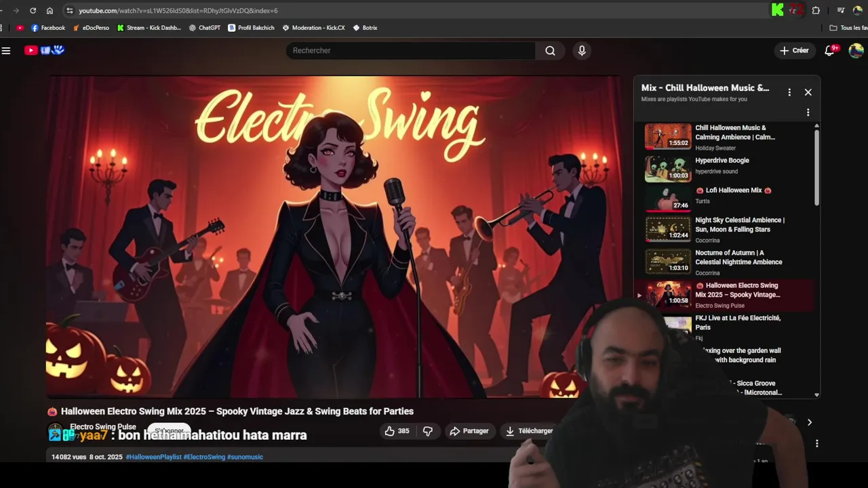Close the Mix playlist panel
The width and height of the screenshot is (868, 488).
pos(808,92)
